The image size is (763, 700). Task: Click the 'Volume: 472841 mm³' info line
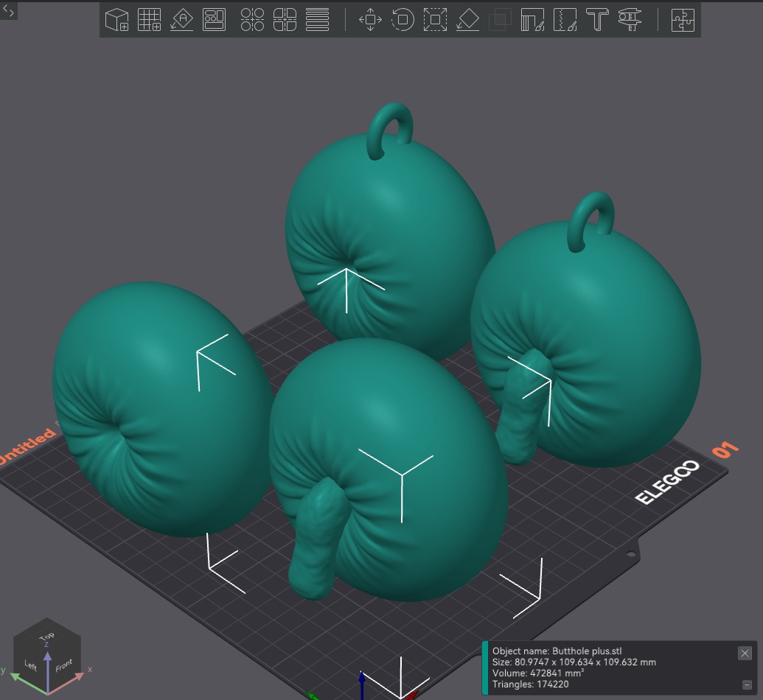pyautogui.click(x=537, y=673)
